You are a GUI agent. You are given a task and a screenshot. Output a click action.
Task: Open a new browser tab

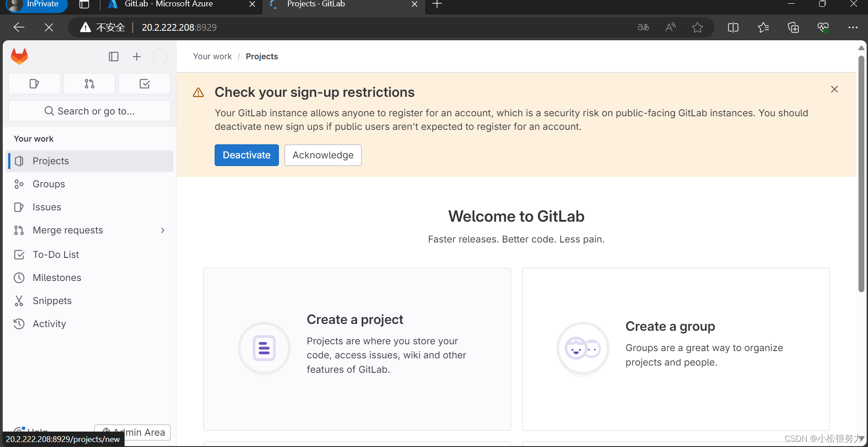pyautogui.click(x=437, y=4)
